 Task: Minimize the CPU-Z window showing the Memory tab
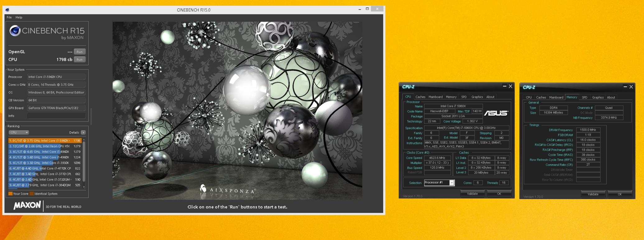(x=625, y=87)
